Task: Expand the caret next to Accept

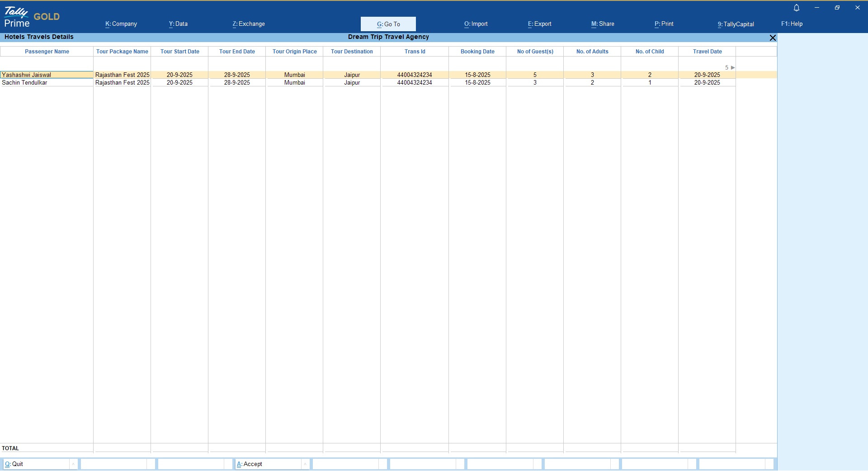Action: pos(305,464)
